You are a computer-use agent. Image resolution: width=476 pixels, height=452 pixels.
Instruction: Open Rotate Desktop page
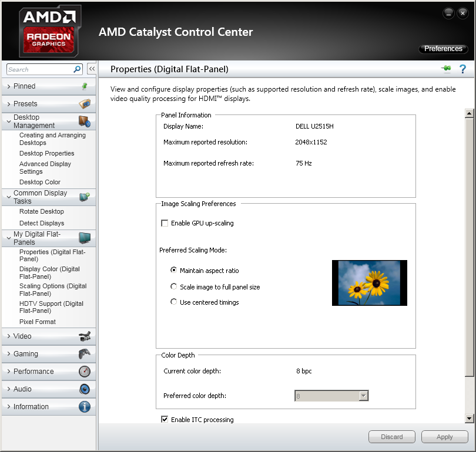click(42, 211)
